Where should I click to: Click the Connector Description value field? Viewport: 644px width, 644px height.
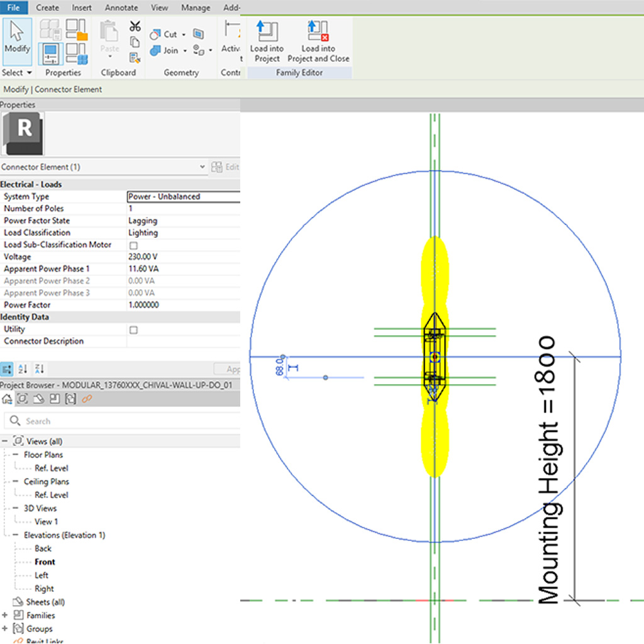click(183, 341)
